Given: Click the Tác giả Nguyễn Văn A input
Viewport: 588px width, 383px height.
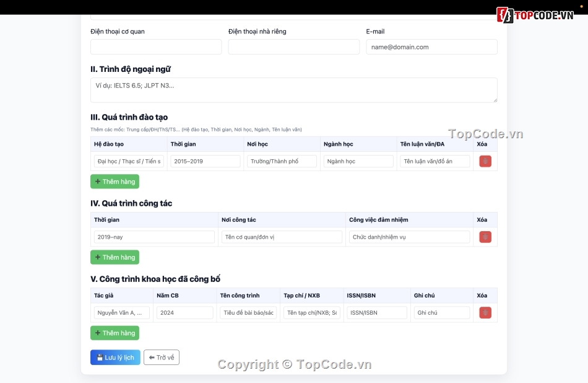Looking at the screenshot, I should [x=122, y=313].
